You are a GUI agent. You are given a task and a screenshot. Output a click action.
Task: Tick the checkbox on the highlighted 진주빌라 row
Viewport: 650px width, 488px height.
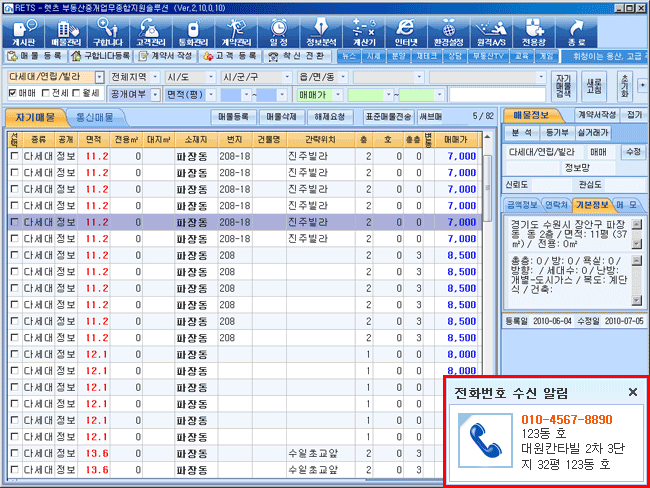click(x=15, y=222)
